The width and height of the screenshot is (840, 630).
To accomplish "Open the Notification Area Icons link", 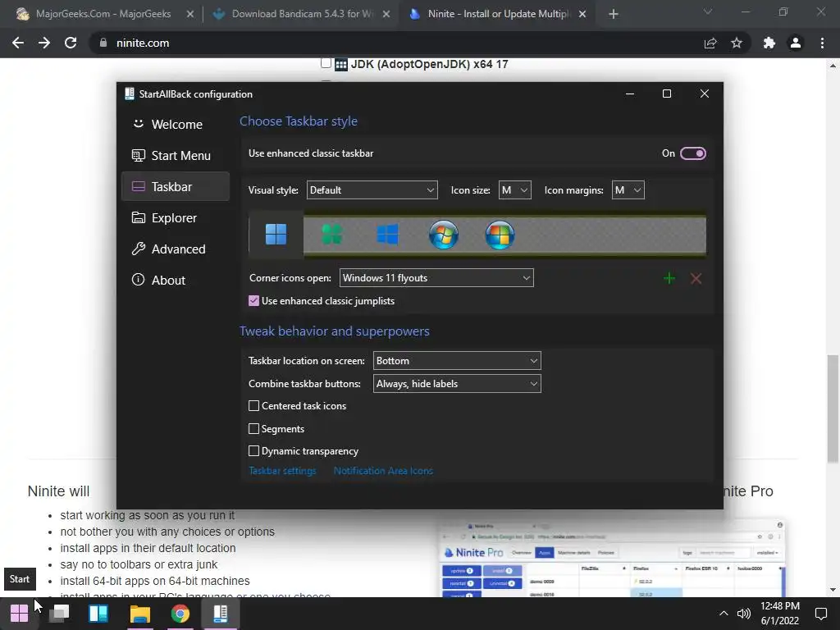I will click(383, 471).
